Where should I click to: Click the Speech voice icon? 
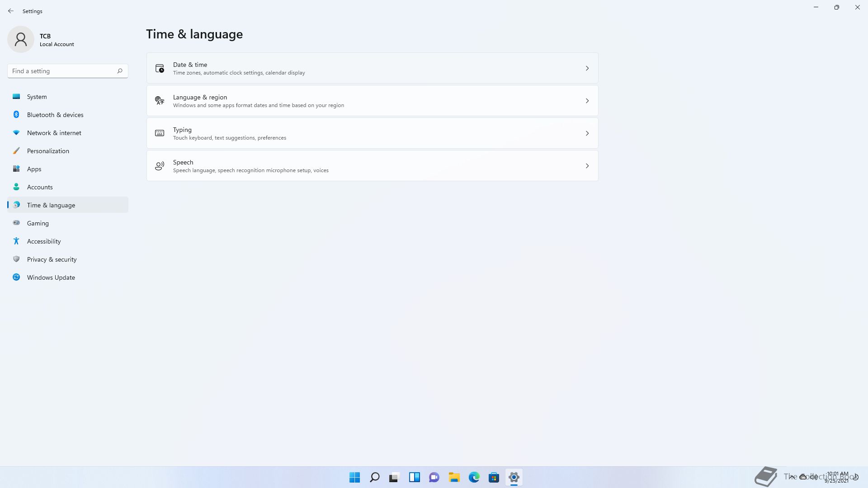point(160,166)
